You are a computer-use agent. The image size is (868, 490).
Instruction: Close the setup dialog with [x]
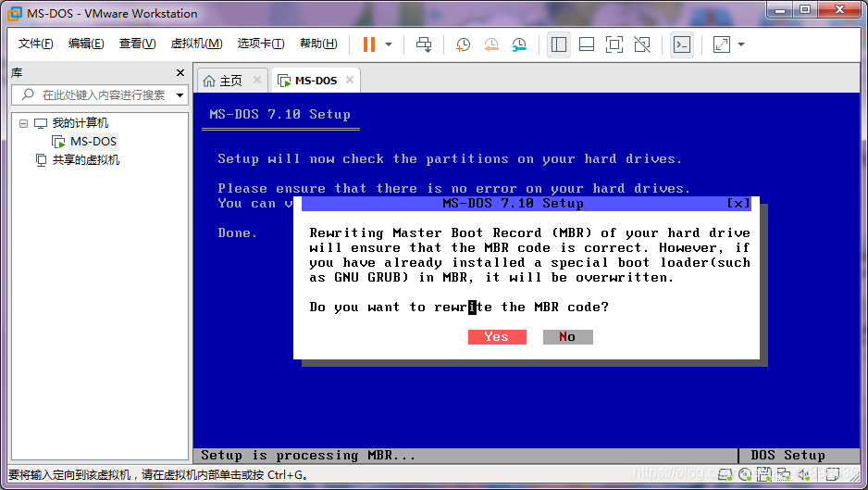[739, 204]
